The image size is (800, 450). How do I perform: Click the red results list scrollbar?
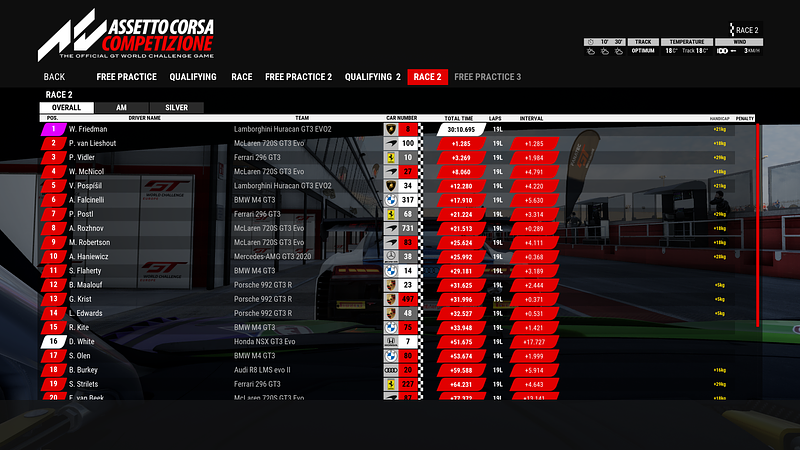click(758, 224)
